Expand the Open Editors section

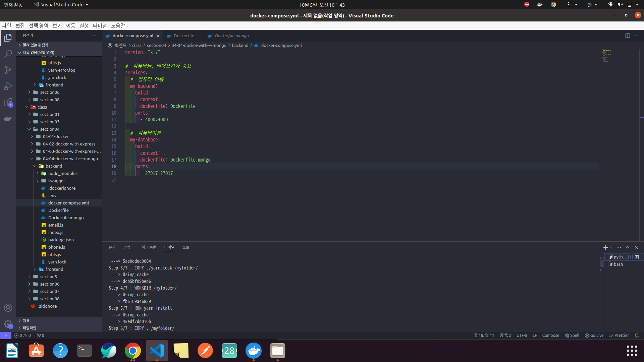(x=59, y=45)
